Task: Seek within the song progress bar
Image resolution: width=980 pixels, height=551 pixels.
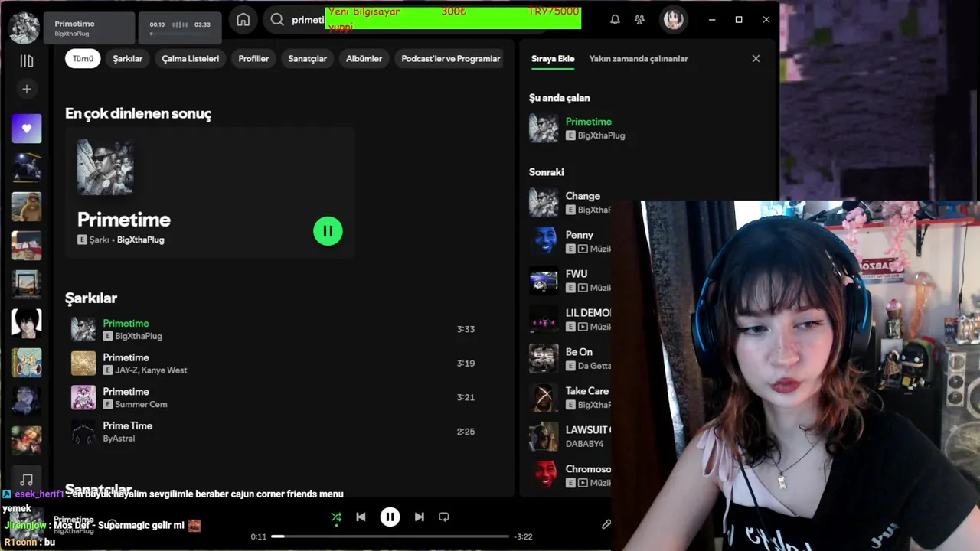Action: (x=390, y=536)
